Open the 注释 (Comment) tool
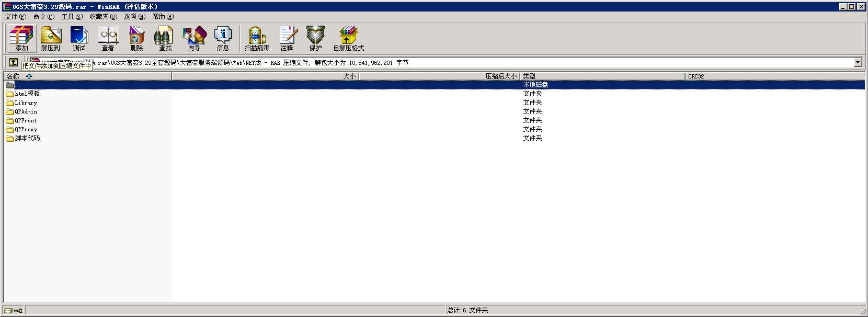Image resolution: width=868 pixels, height=317 pixels. tap(287, 38)
